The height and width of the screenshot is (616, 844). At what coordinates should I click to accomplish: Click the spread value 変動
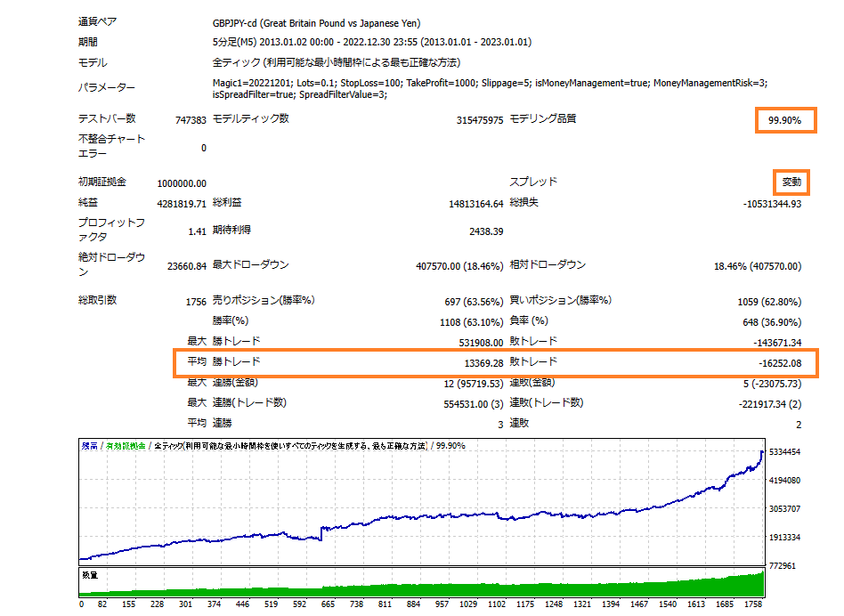pyautogui.click(x=791, y=182)
